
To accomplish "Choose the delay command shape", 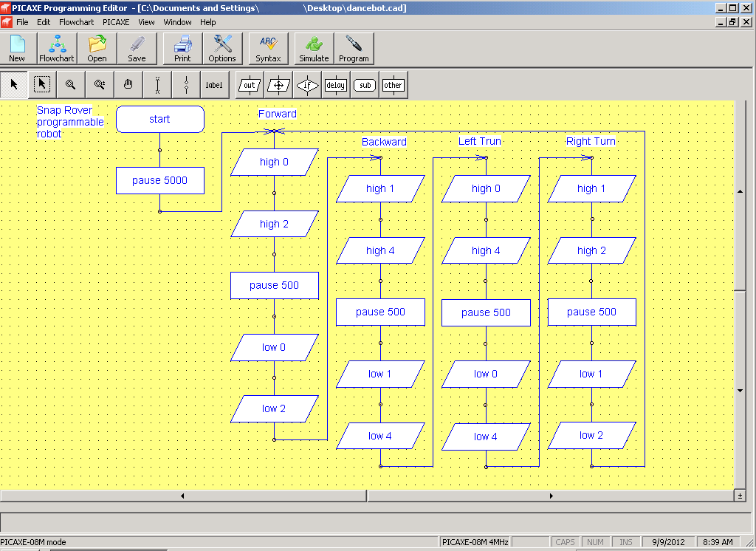I will 336,85.
